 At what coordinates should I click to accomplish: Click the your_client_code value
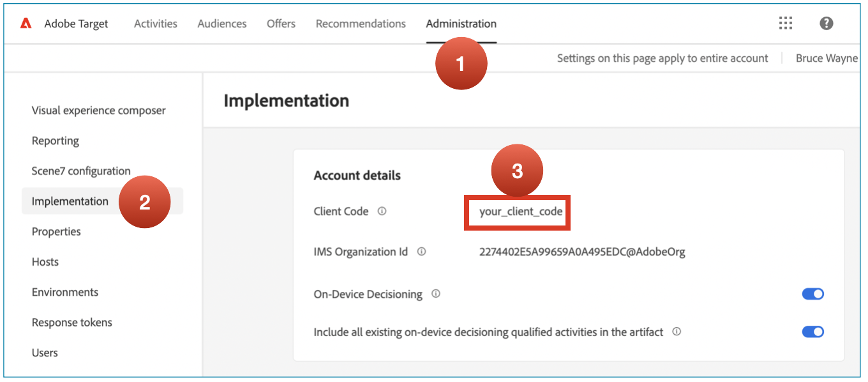tap(521, 211)
